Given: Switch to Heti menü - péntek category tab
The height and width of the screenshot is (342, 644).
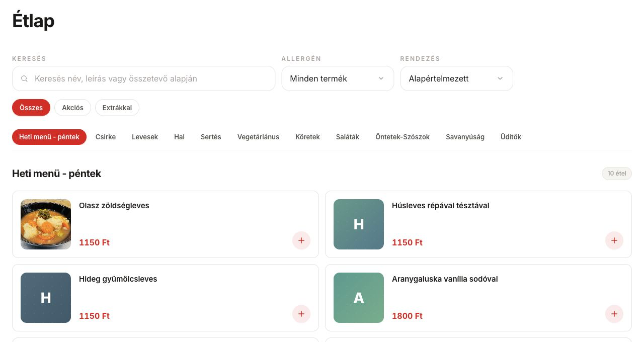Looking at the screenshot, I should (x=49, y=137).
